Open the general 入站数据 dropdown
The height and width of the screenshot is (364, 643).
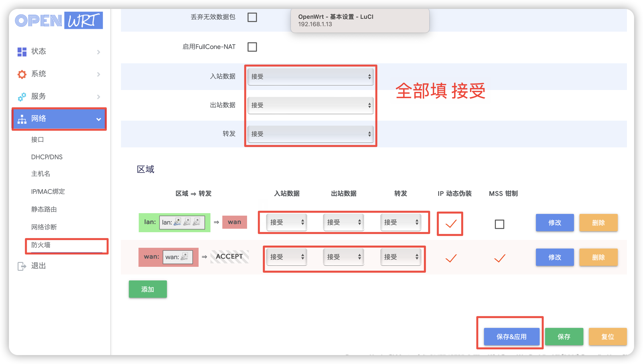point(310,76)
